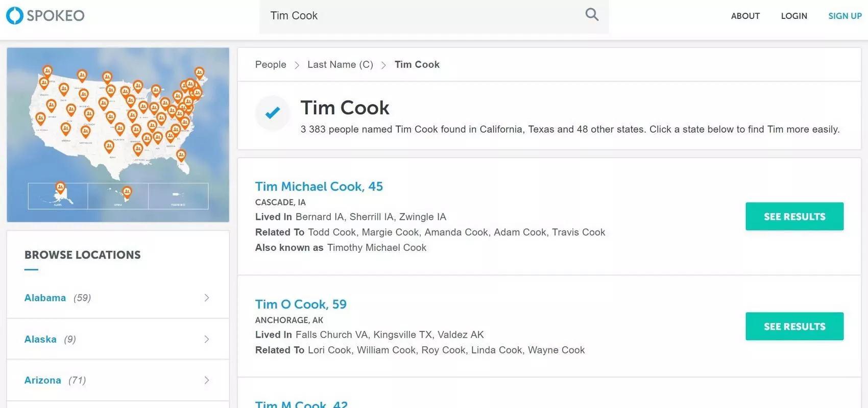The width and height of the screenshot is (868, 408).
Task: Focus the Tim Cook search field
Action: click(434, 16)
